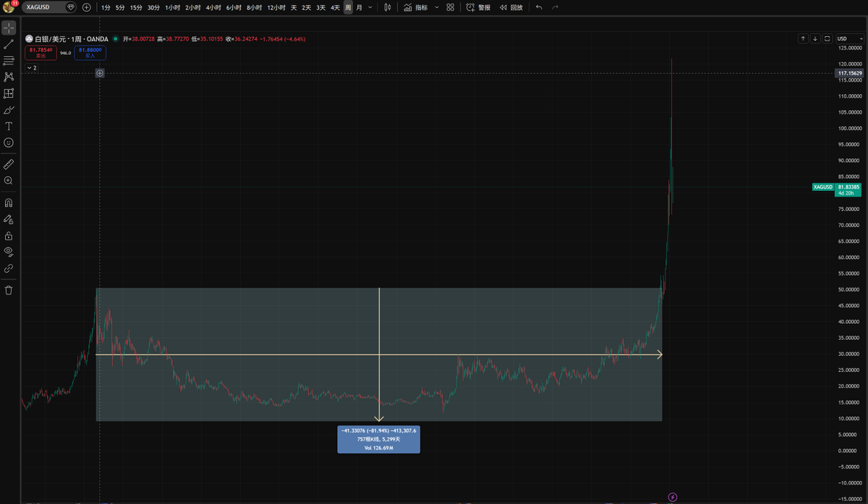Screen dimensions: 868x504
Task: Expand the timeframe chevron dropdown
Action: click(370, 7)
